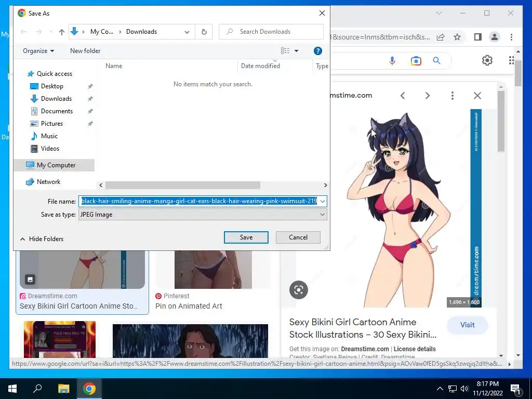This screenshot has height=399, width=532.
Task: Select Music in sidebar
Action: pyautogui.click(x=49, y=136)
